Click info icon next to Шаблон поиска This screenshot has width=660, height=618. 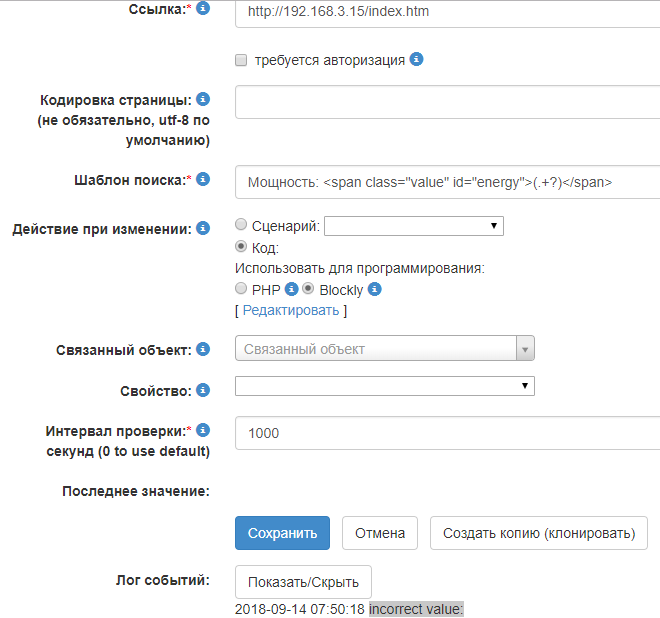click(x=203, y=179)
